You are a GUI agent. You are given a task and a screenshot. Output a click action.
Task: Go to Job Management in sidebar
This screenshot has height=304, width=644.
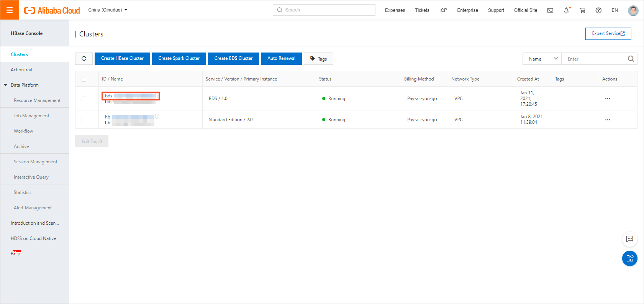(x=31, y=116)
